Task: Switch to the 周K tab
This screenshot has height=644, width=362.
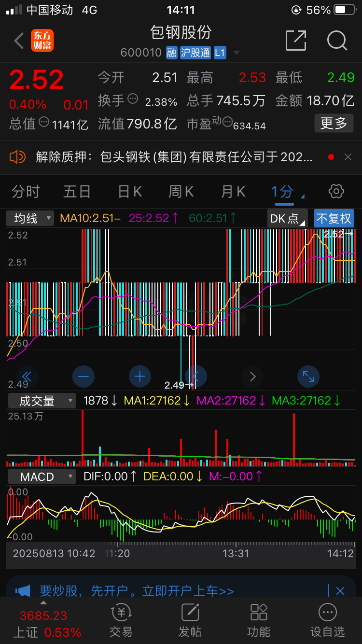Action: pyautogui.click(x=181, y=192)
